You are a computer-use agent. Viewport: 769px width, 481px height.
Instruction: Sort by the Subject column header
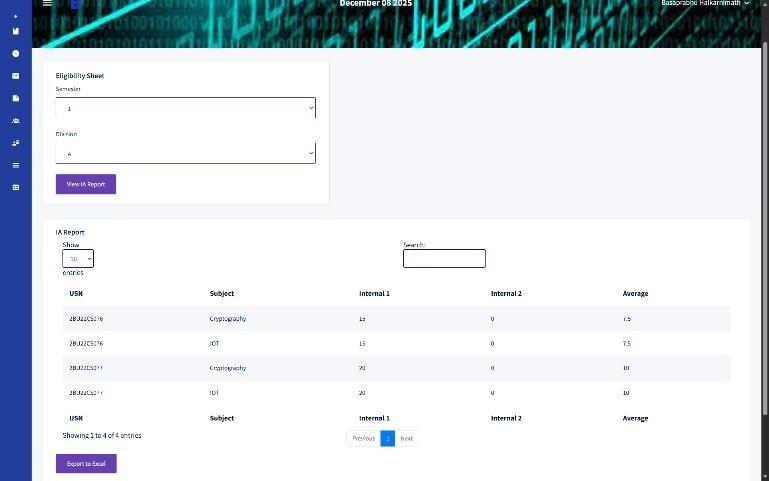coord(222,293)
